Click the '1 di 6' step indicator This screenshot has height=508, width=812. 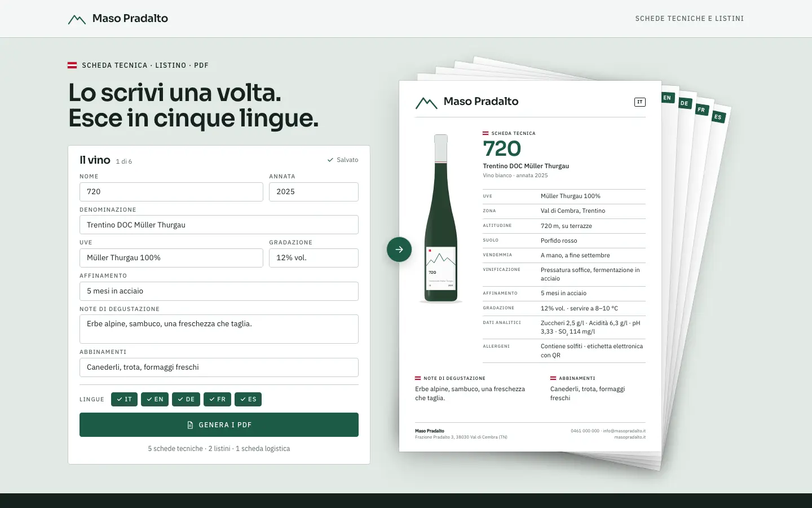pos(124,161)
